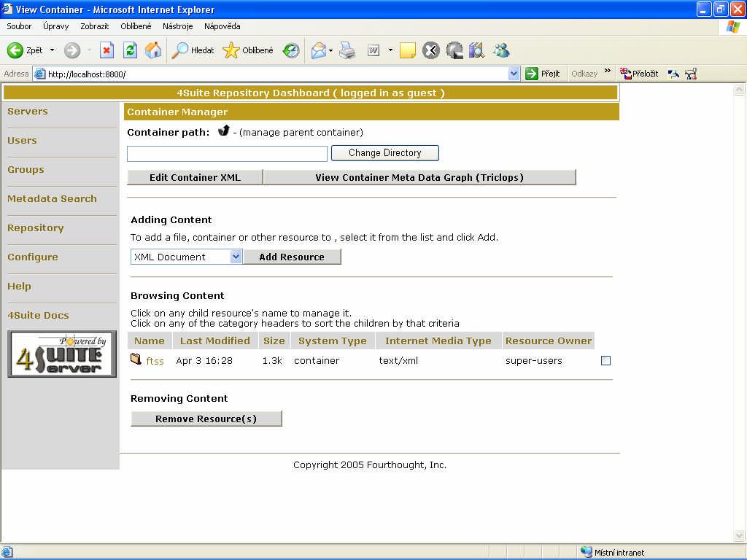Open the Repository sidebar link
The image size is (747, 560).
[35, 227]
